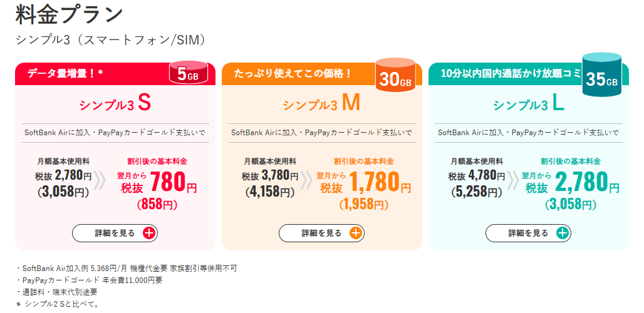Click the teal 35GB data cylinder icon

click(601, 75)
